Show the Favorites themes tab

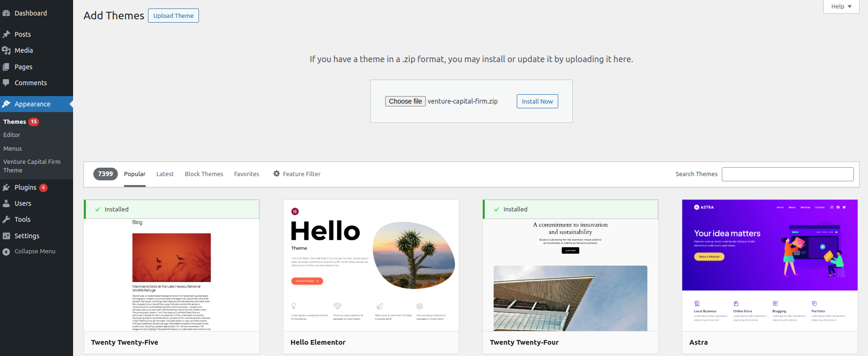point(247,174)
